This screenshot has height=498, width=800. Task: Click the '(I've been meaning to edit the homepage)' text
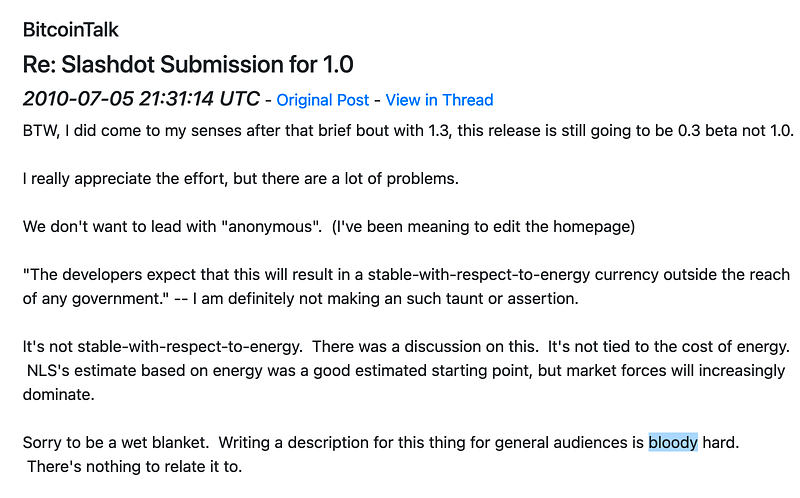pos(483,227)
